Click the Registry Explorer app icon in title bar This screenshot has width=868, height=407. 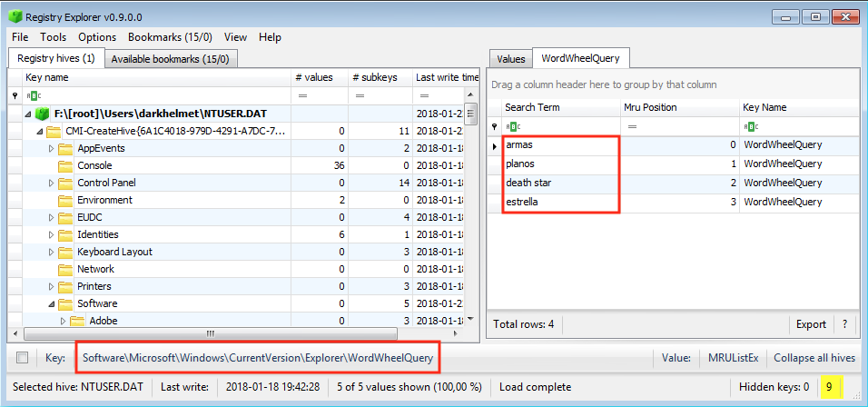15,16
